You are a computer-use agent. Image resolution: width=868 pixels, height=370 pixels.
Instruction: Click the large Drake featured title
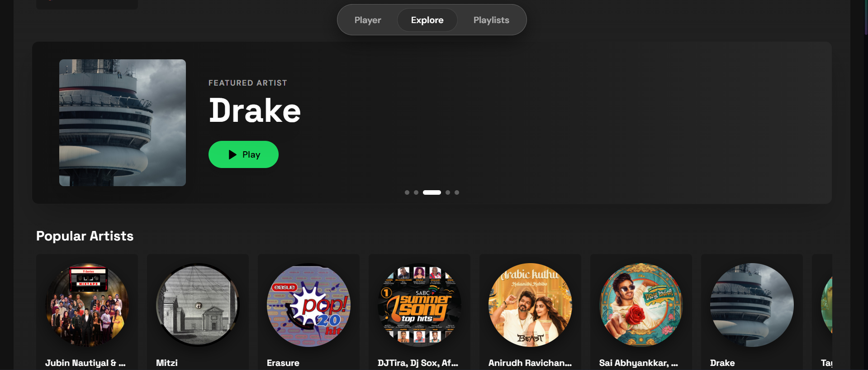255,111
